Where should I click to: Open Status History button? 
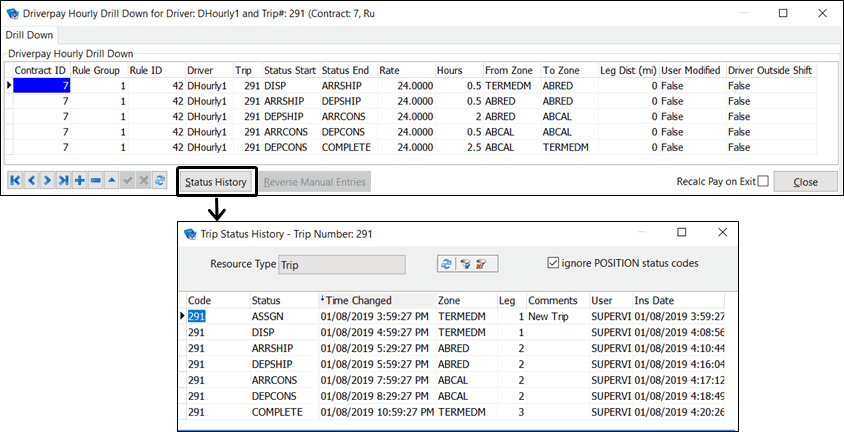[216, 182]
